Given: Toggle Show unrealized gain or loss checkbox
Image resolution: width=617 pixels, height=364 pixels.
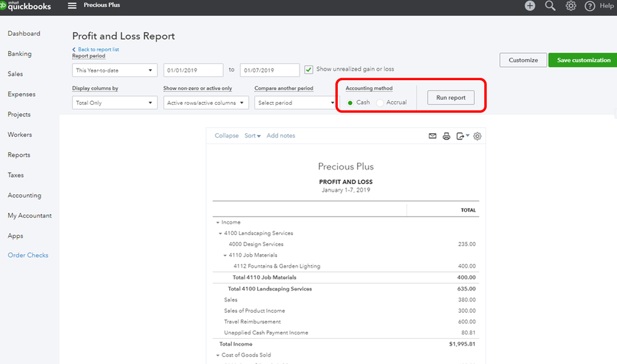Looking at the screenshot, I should [309, 70].
